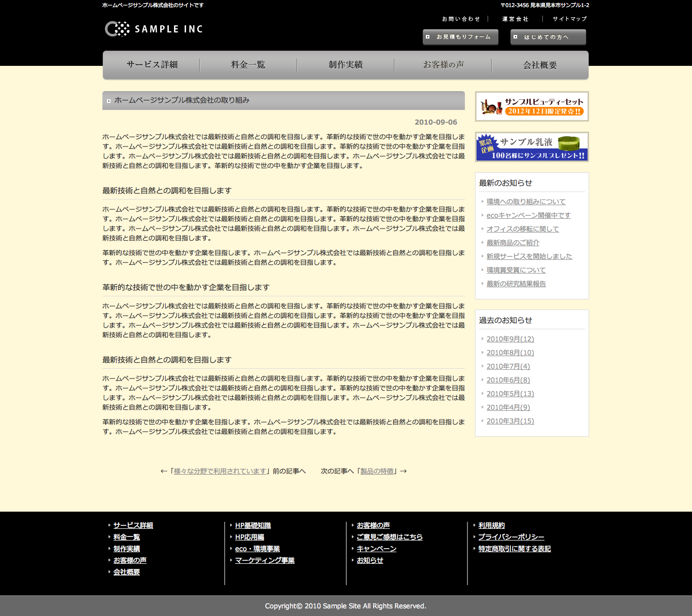The width and height of the screenshot is (692, 616).
Task: Open the サービス詳細 navigation tab
Action: 152,65
